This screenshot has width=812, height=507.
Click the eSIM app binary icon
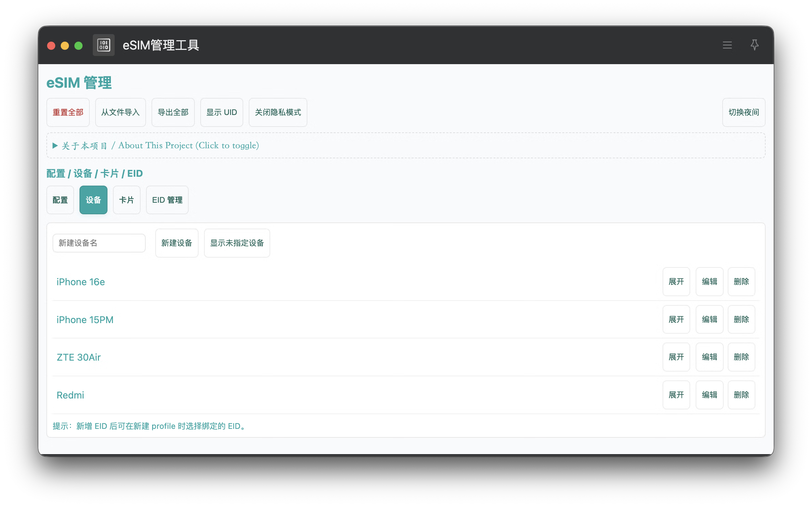[104, 45]
